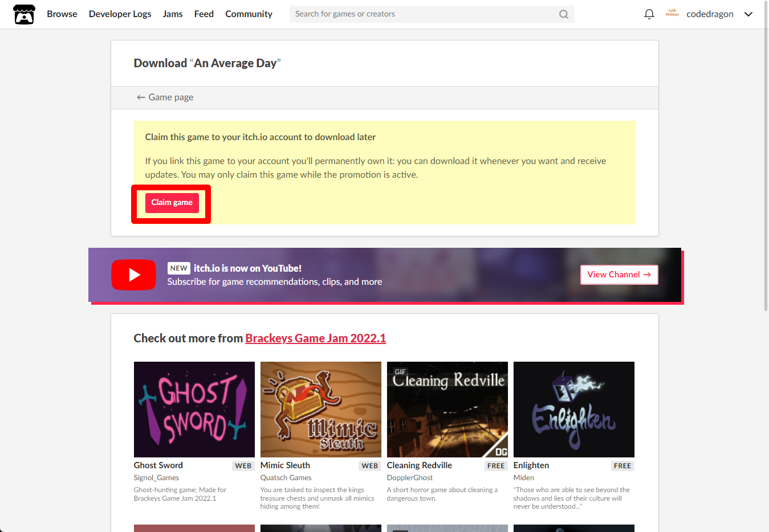The width and height of the screenshot is (769, 532).
Task: Click the Mimic Sleuth title link
Action: 285,465
